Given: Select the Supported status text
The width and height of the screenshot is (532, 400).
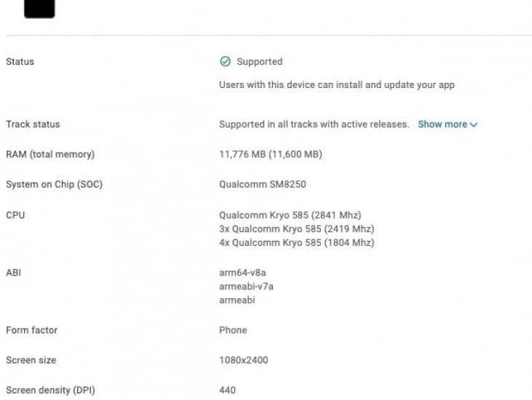Looking at the screenshot, I should coord(260,62).
